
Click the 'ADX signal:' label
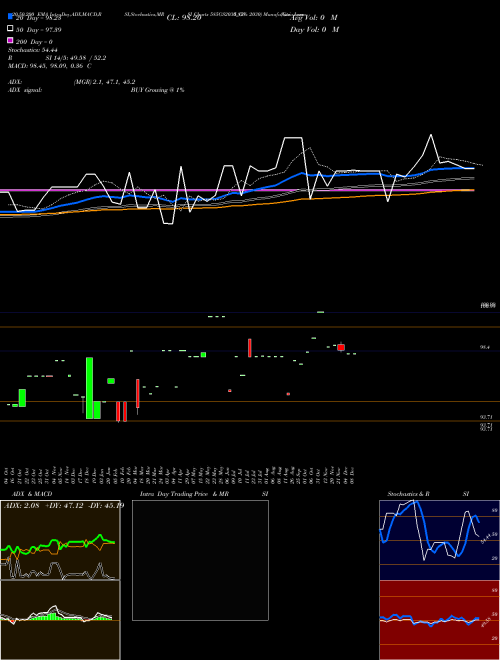click(x=25, y=90)
